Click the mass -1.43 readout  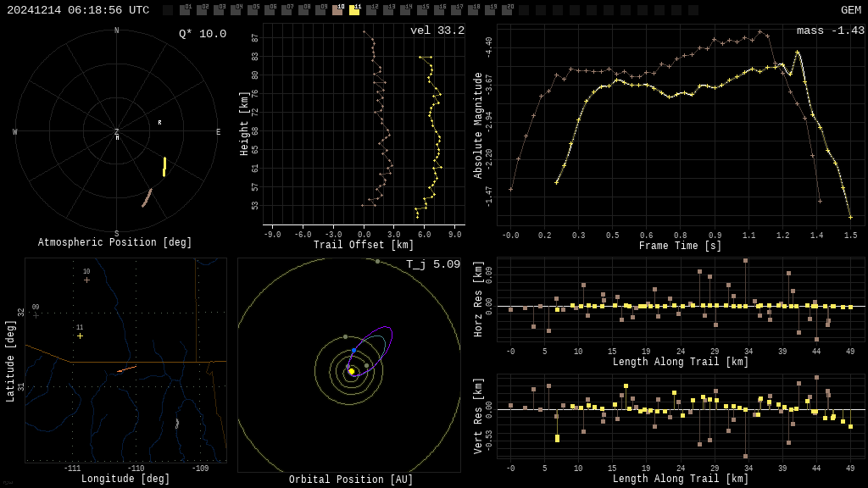[830, 30]
